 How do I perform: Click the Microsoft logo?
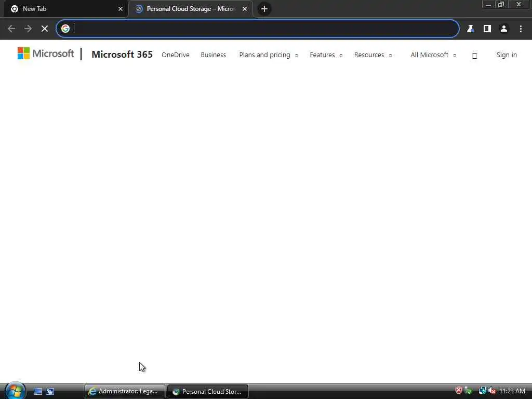[46, 54]
